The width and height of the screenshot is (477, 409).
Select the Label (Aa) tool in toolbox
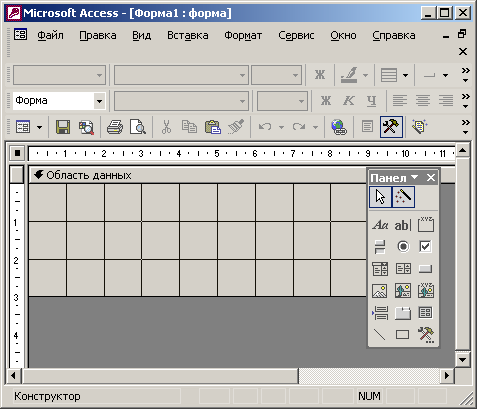[380, 225]
